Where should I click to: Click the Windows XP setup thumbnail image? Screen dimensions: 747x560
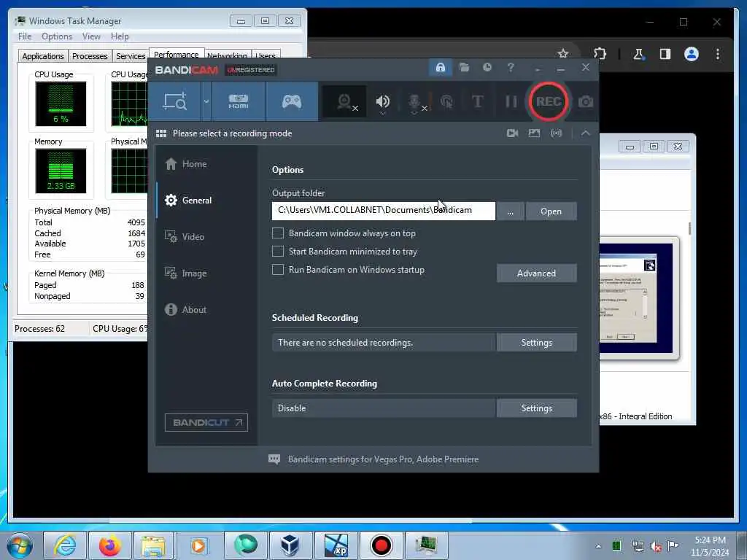click(635, 298)
